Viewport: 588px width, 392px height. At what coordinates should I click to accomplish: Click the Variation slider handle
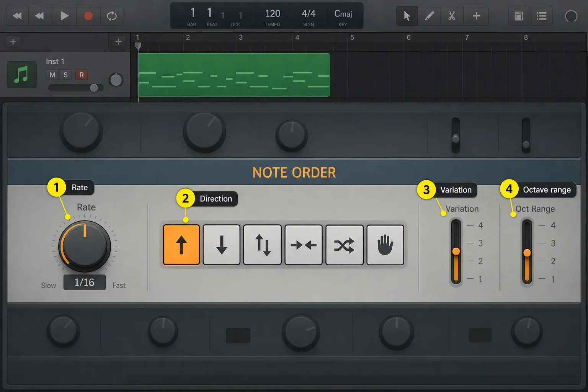[x=456, y=252]
